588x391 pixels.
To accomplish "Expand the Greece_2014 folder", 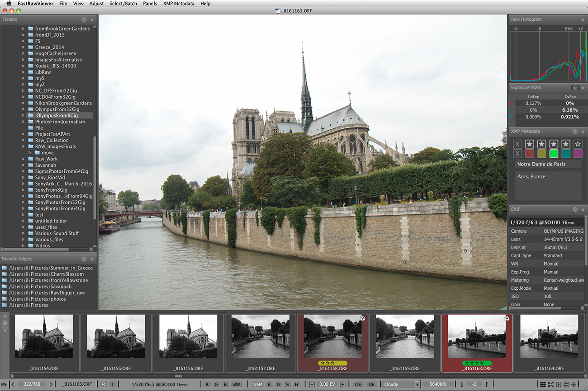I will pos(24,47).
